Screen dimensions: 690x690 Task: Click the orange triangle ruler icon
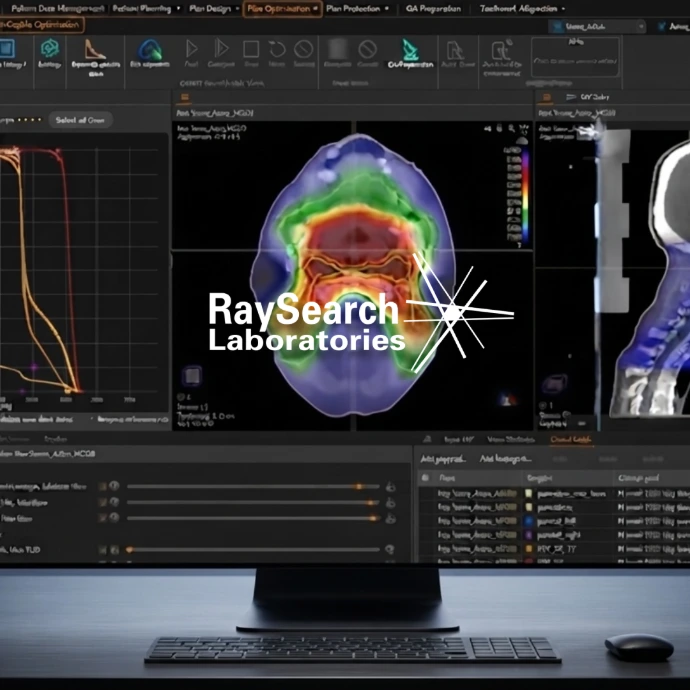coord(95,49)
